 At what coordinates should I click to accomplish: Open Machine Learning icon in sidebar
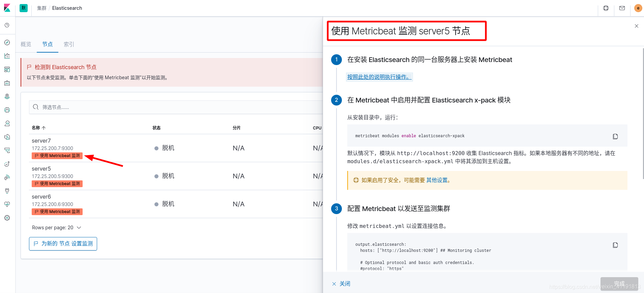pyautogui.click(x=7, y=110)
